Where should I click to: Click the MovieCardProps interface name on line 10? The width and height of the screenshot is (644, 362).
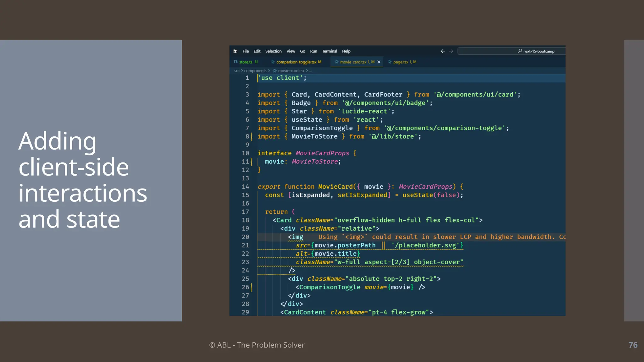point(322,153)
